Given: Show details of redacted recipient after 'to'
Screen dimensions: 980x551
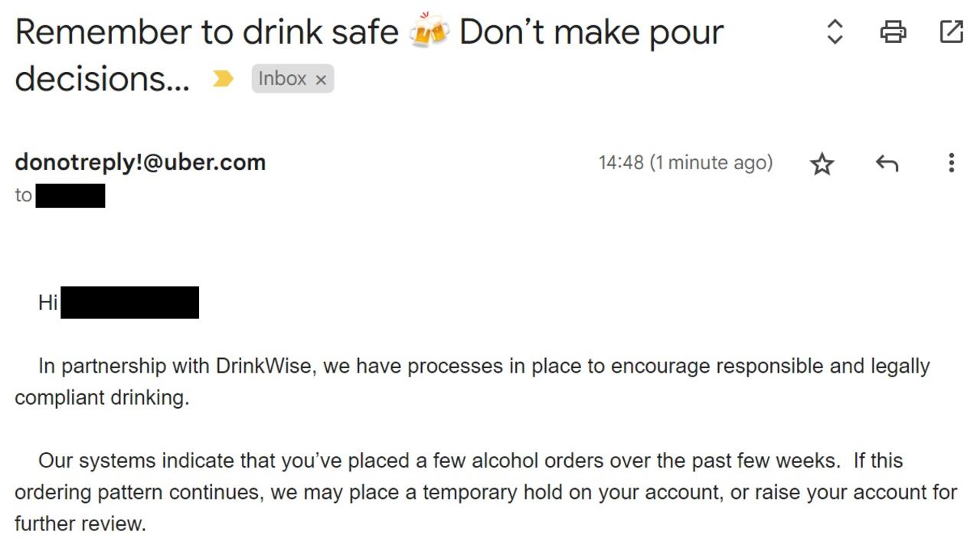Looking at the screenshot, I should tap(70, 195).
